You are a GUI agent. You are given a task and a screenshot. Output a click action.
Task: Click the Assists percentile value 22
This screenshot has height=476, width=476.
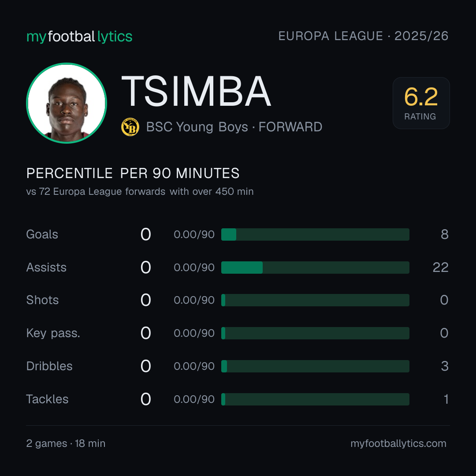(440, 268)
